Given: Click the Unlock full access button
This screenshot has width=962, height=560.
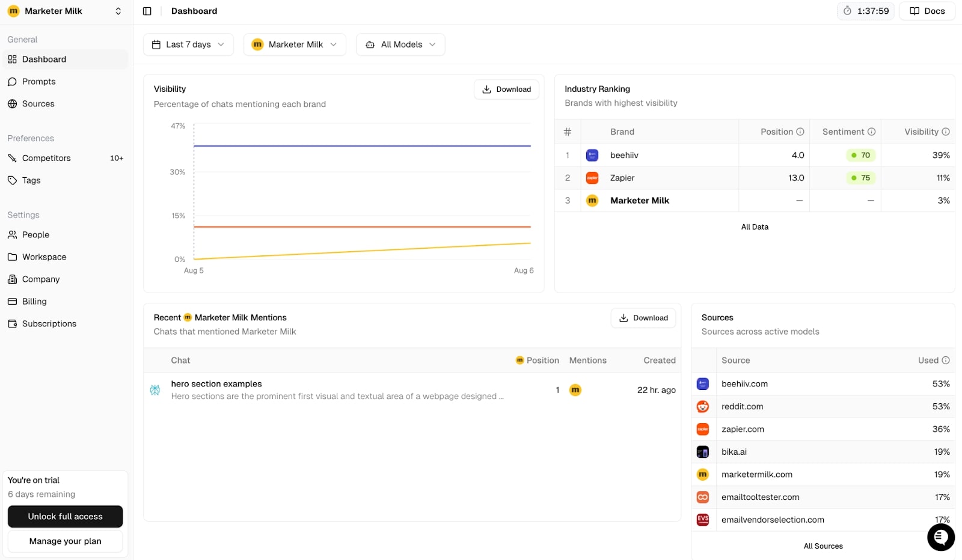Looking at the screenshot, I should pos(65,516).
